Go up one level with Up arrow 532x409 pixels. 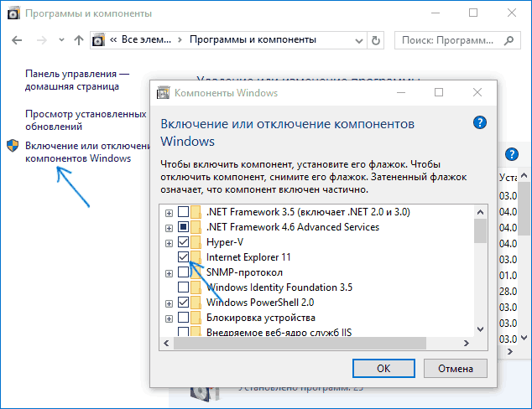pos(79,40)
